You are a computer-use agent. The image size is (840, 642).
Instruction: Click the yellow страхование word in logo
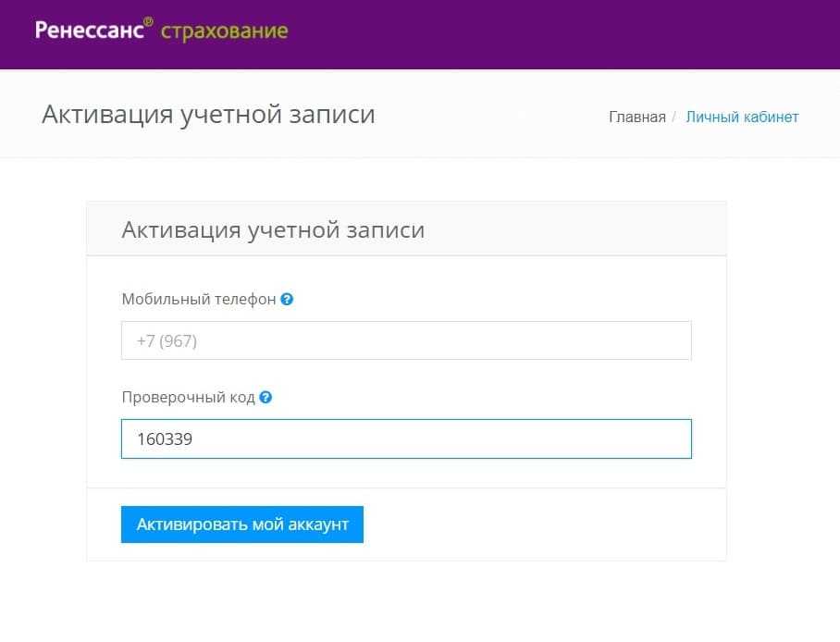click(x=224, y=31)
